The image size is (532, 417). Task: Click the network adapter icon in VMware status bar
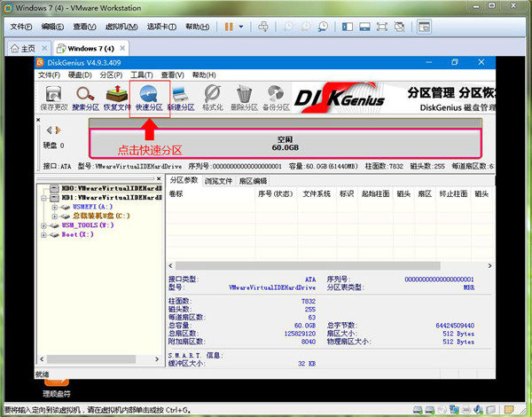pos(454,410)
